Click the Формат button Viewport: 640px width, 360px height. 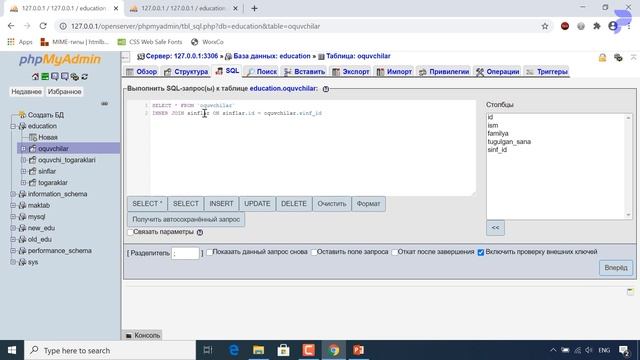[368, 204]
